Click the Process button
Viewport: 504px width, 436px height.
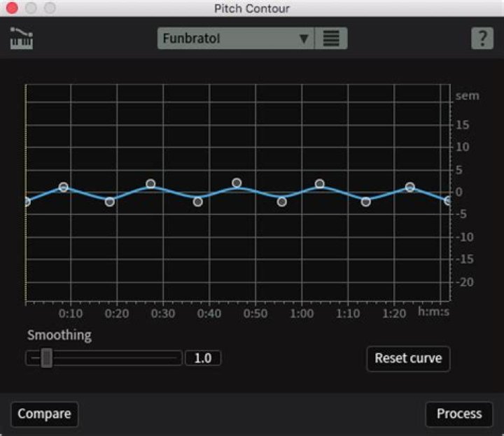point(459,414)
